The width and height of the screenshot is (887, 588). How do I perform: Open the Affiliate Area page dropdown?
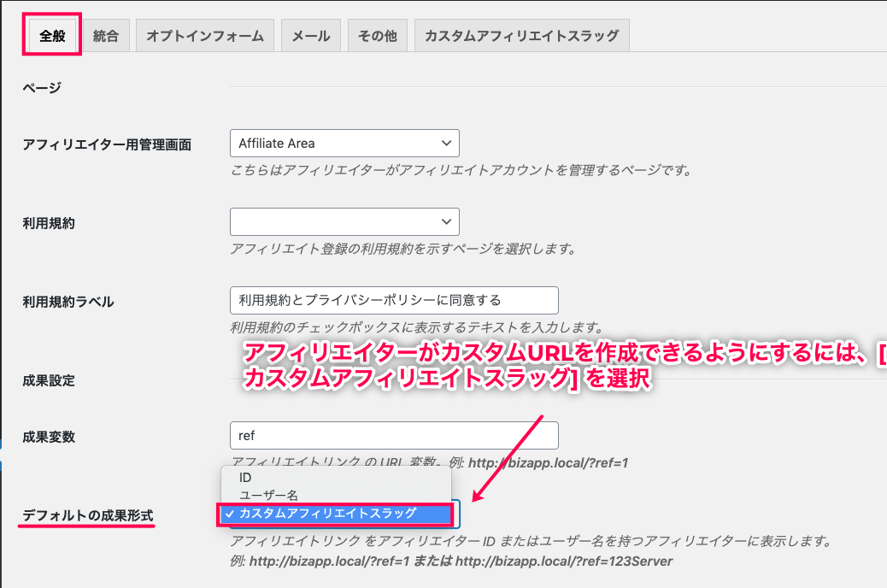coord(344,144)
